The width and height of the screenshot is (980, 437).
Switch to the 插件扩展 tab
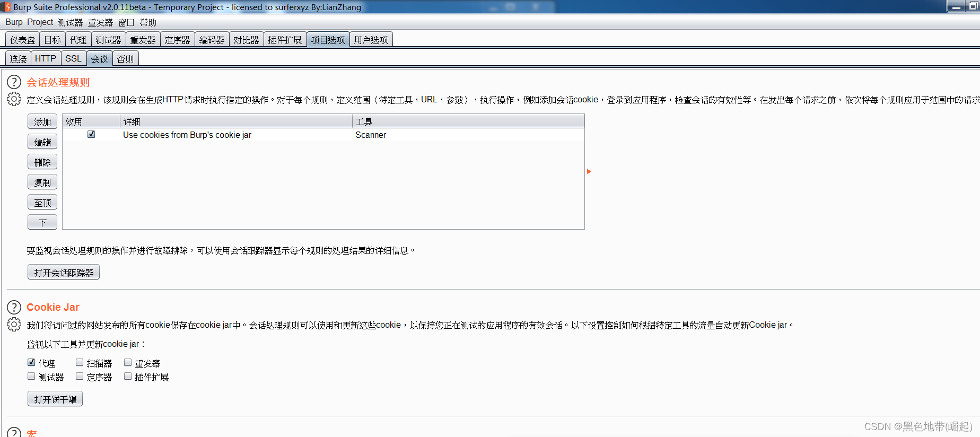click(x=285, y=40)
